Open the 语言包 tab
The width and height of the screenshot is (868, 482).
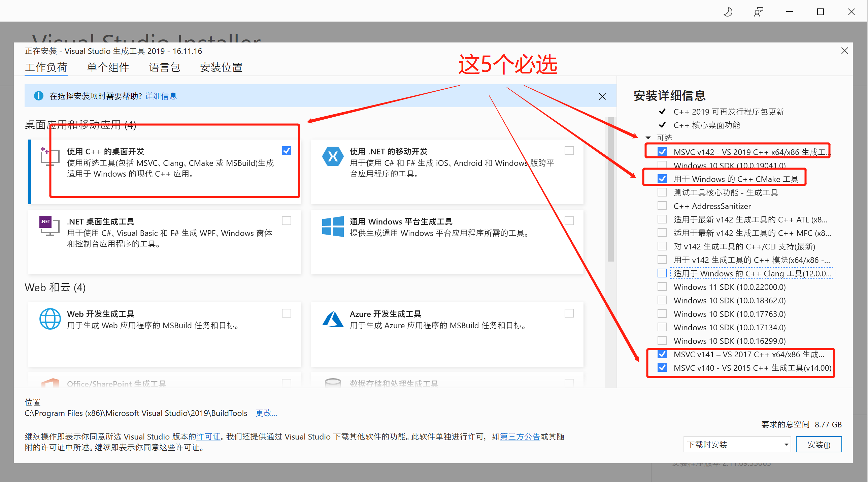tap(164, 67)
